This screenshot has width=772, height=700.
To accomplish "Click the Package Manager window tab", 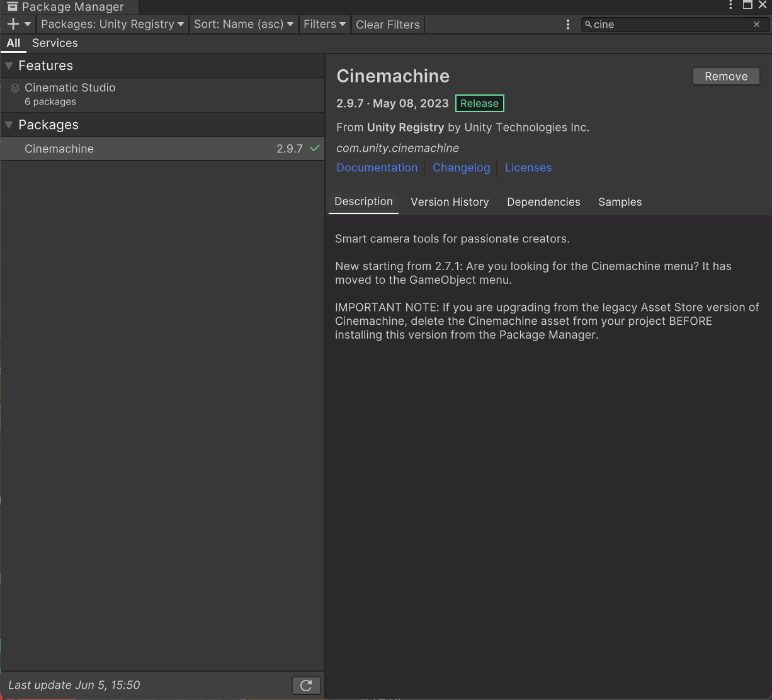I will tap(69, 7).
